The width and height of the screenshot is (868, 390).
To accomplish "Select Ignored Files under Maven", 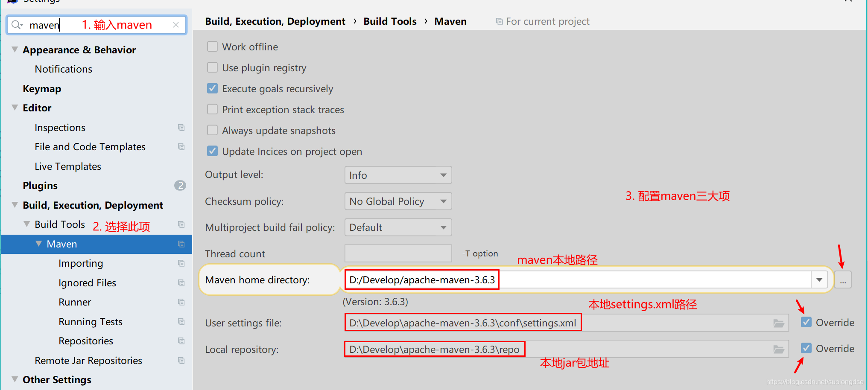I will coord(88,283).
